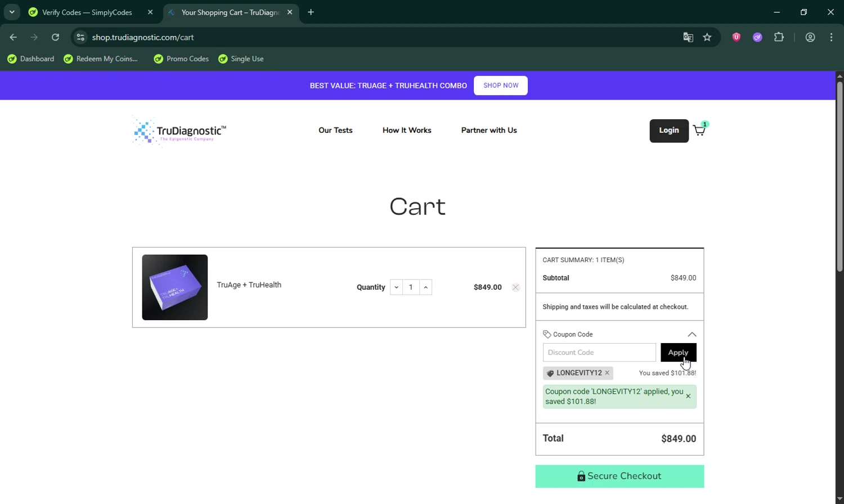Open the shopping cart icon in header
This screenshot has width=844, height=504.
coord(699,130)
